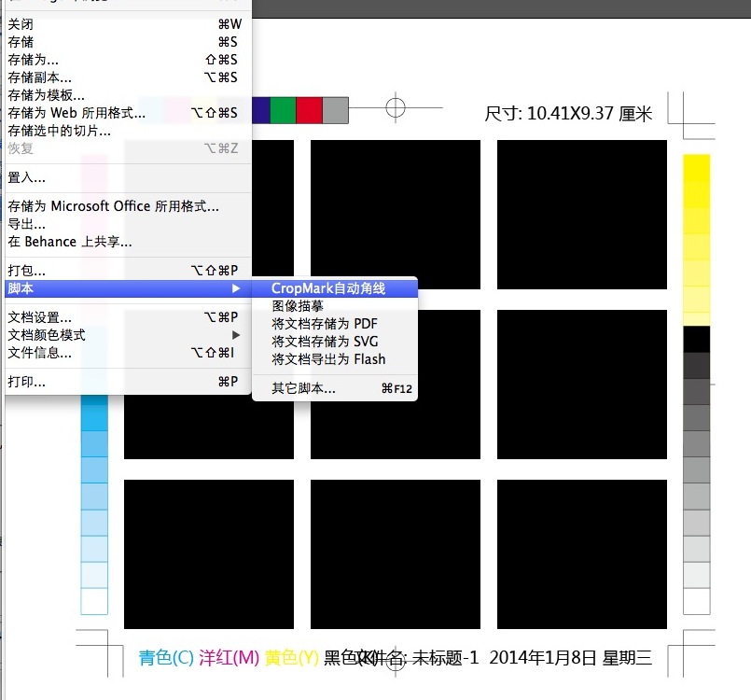Open the 文件信息 panel
Image resolution: width=751 pixels, height=700 pixels.
tap(40, 352)
